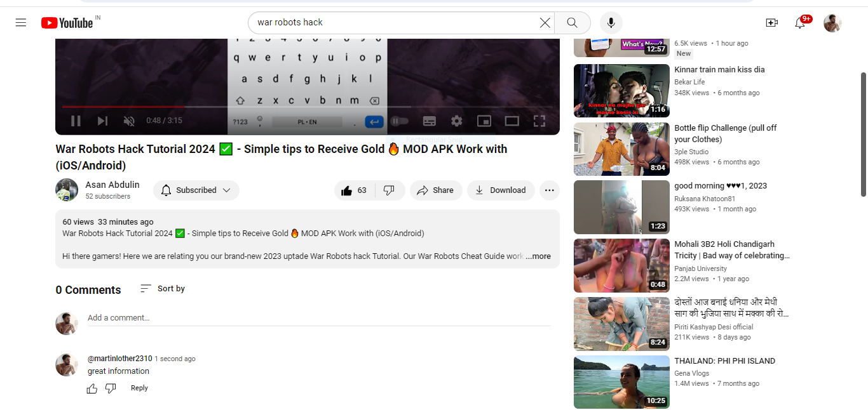The image size is (868, 410).
Task: Start voice search with microphone icon
Action: [611, 23]
